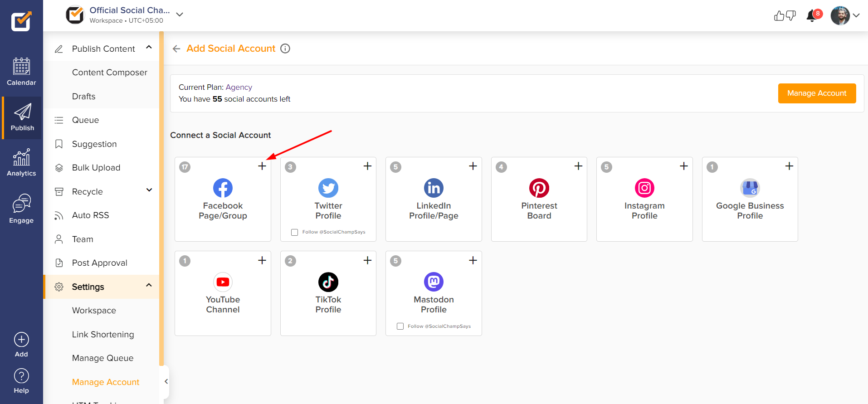This screenshot has height=404, width=868.
Task: Check Follow @SocialChampSays under Twitter Profile
Action: tap(294, 232)
